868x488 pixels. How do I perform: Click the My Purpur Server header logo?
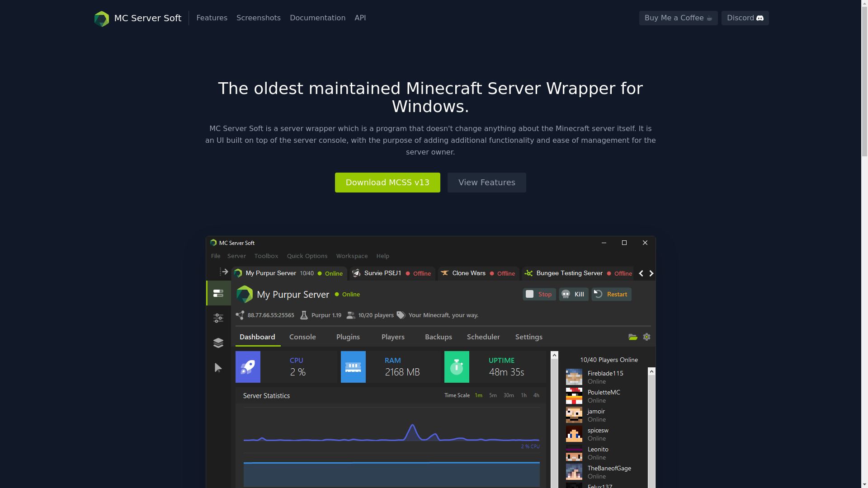click(x=245, y=295)
